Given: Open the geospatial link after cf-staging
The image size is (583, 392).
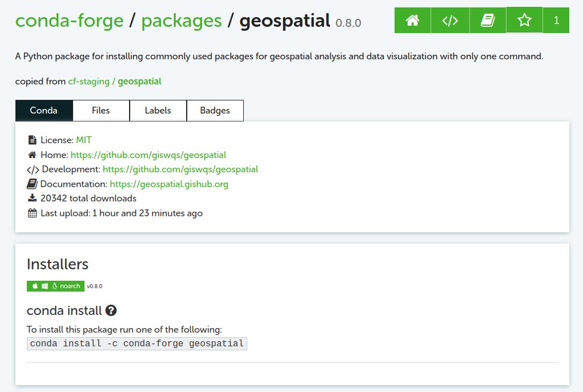Looking at the screenshot, I should (x=139, y=82).
